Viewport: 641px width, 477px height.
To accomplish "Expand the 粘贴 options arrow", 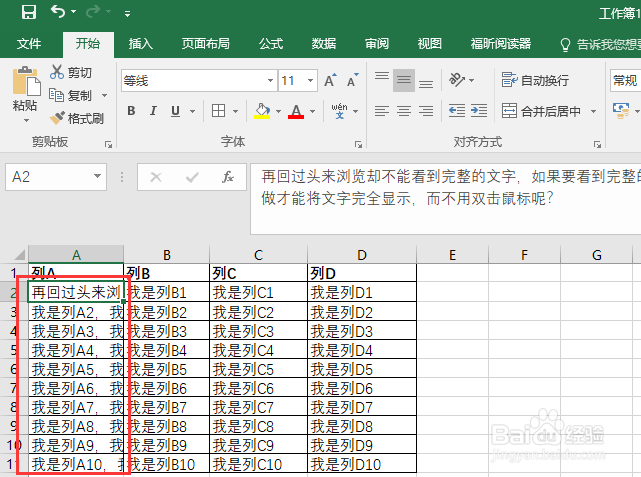I will (26, 121).
